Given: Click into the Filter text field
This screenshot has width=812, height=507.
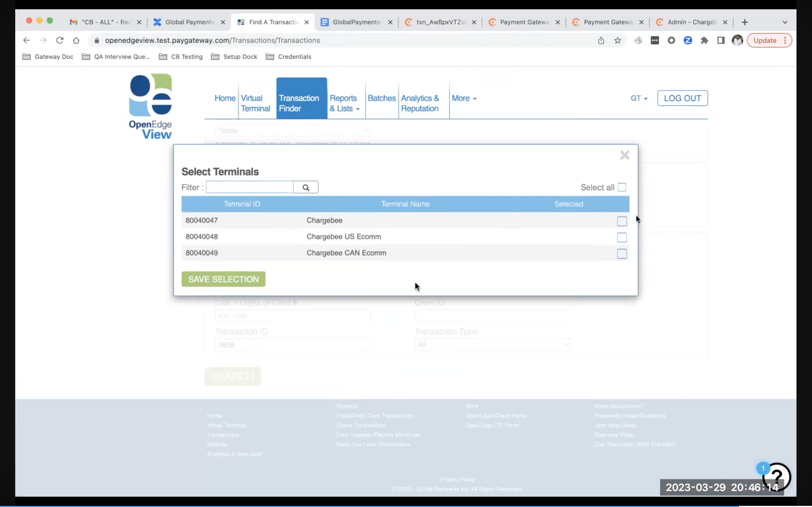Looking at the screenshot, I should pyautogui.click(x=250, y=187).
